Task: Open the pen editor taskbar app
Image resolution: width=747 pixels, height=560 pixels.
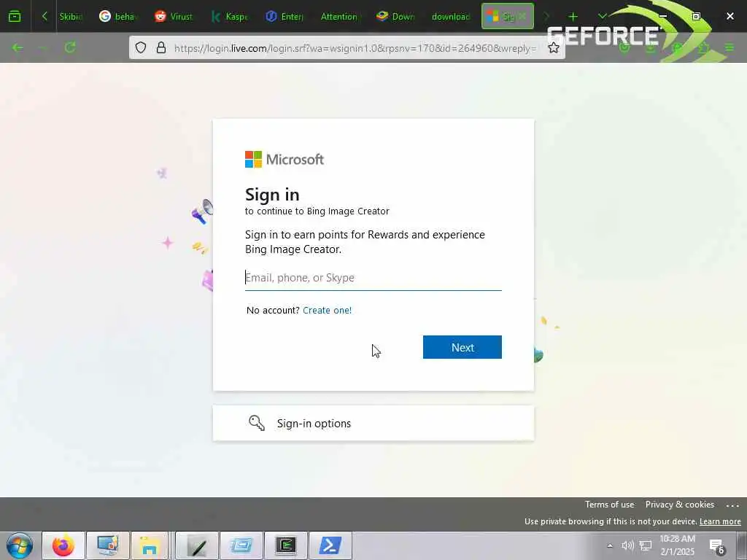Action: point(197,545)
